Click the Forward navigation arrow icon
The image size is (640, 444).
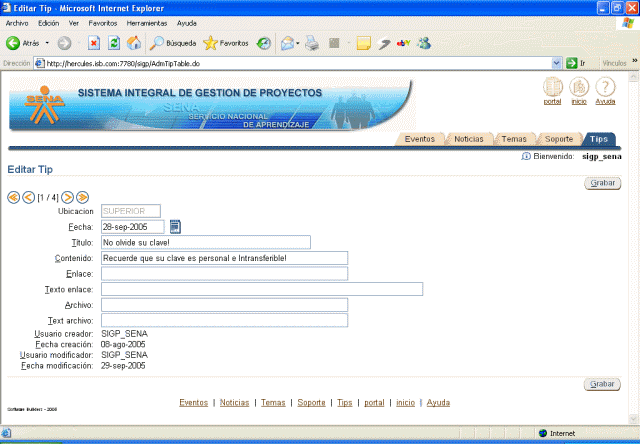[64, 43]
